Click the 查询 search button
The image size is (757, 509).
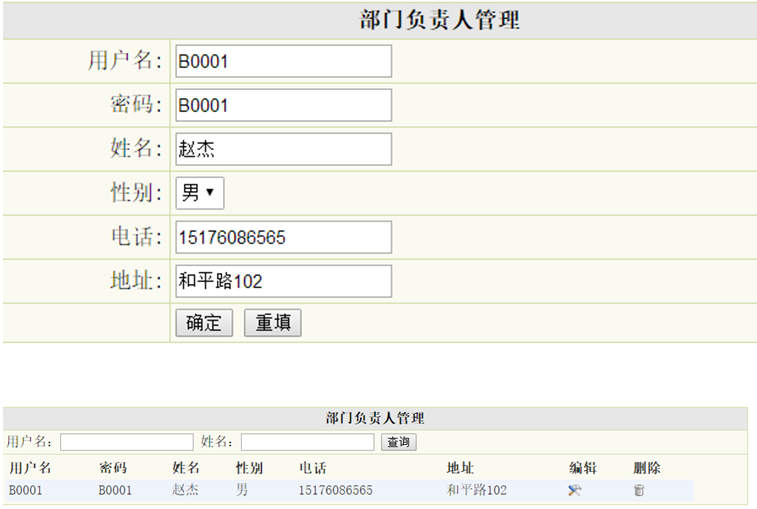[x=398, y=442]
